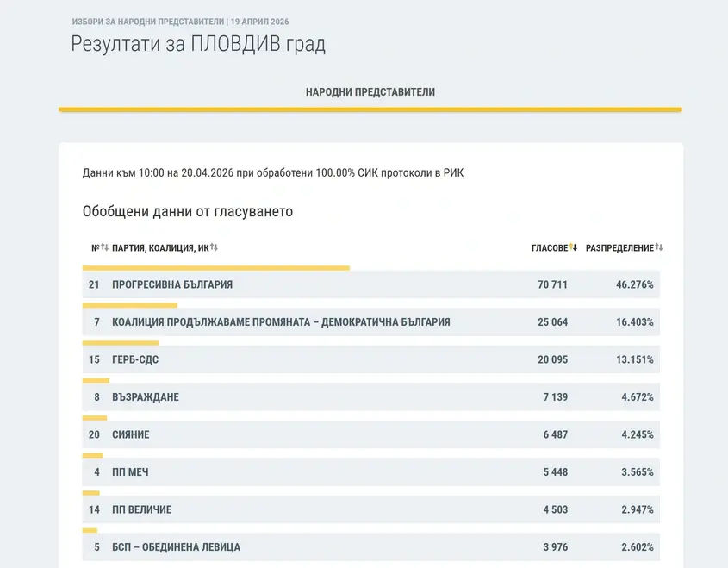Open the НАРОДНИ ПРЕДСТАВИТЕЛИ tab
The width and height of the screenshot is (728, 568).
[x=370, y=92]
